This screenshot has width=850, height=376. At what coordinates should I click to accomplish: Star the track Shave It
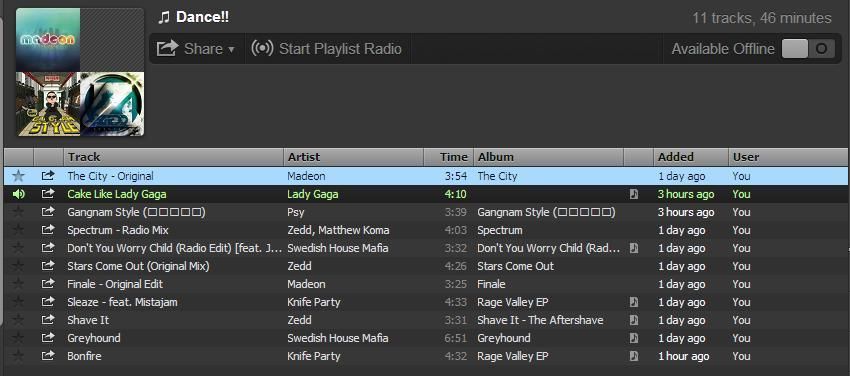[18, 320]
